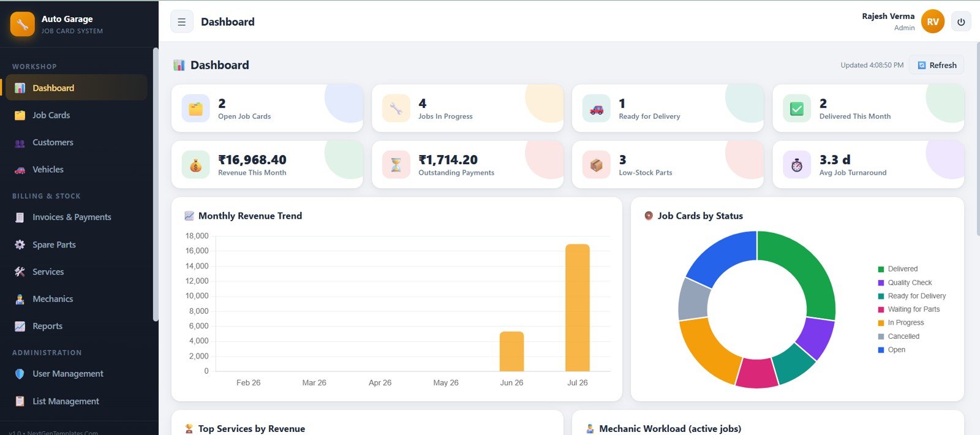This screenshot has height=435, width=980.
Task: Click the Invoices & Payments receipt icon
Action: click(20, 217)
